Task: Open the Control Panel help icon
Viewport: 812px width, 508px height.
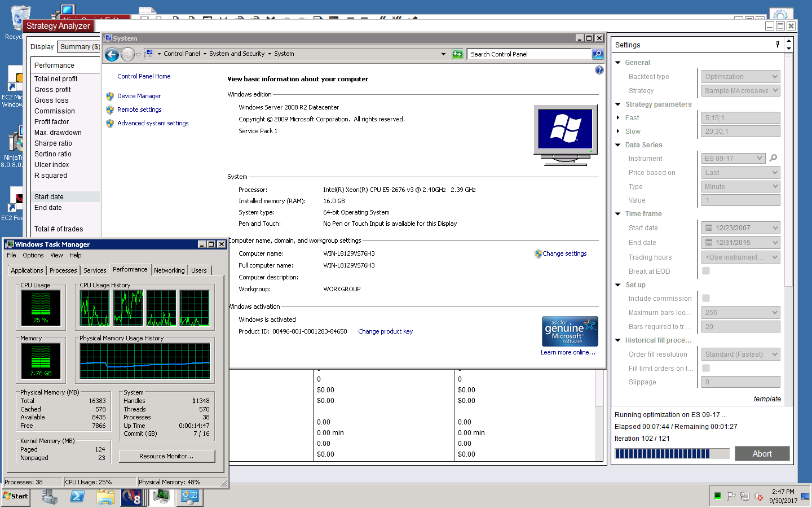Action: click(x=599, y=70)
